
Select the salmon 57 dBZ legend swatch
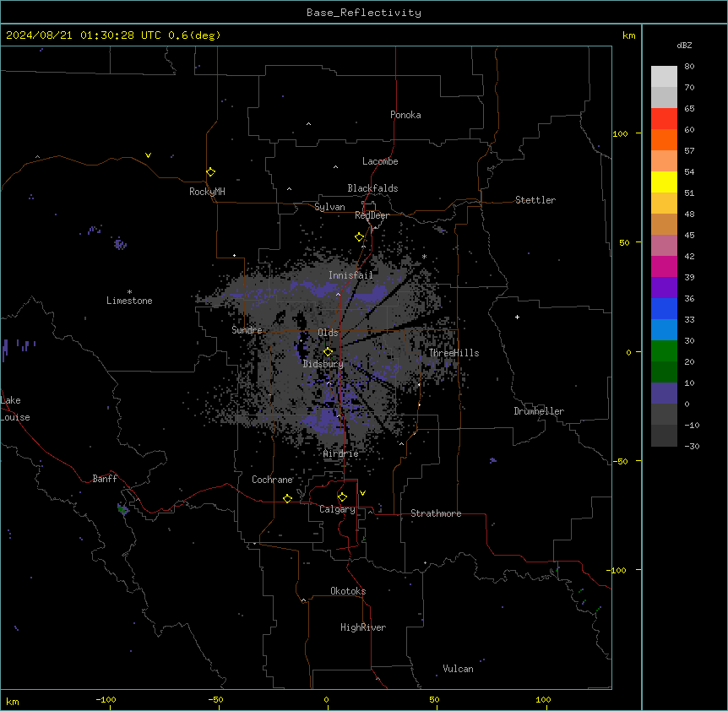tap(664, 160)
